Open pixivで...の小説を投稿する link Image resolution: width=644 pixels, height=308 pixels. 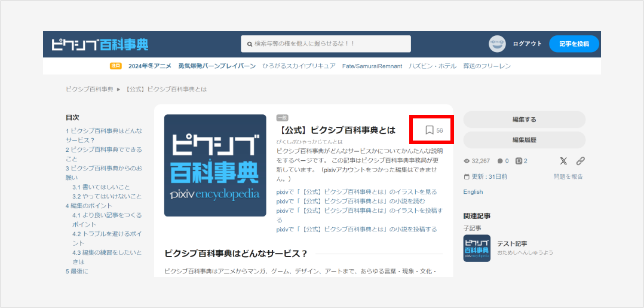[x=357, y=229]
